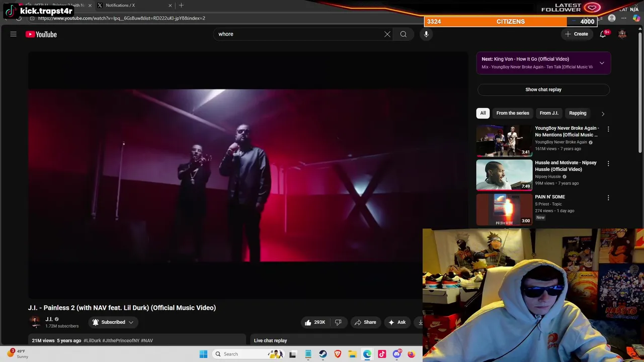Screen dimensions: 644x362
Task: Open more options for No Mentions video
Action: pyautogui.click(x=608, y=129)
